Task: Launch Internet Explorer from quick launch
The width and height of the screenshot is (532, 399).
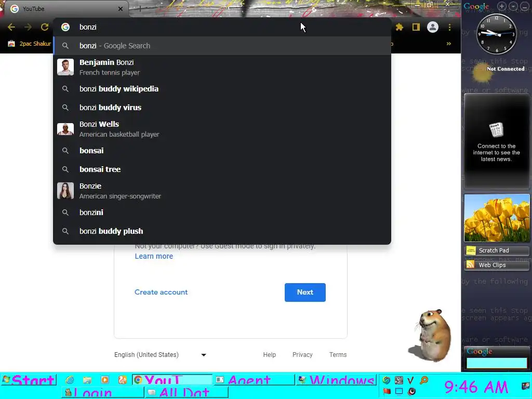Action: coord(70,380)
